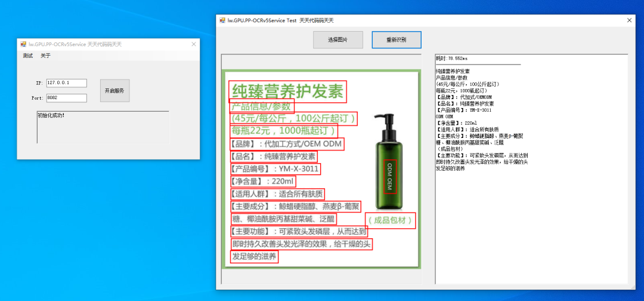Viewport: 644px width, 301px height.
Task: Close the PP-OCRv5Service Test window
Action: [x=629, y=20]
